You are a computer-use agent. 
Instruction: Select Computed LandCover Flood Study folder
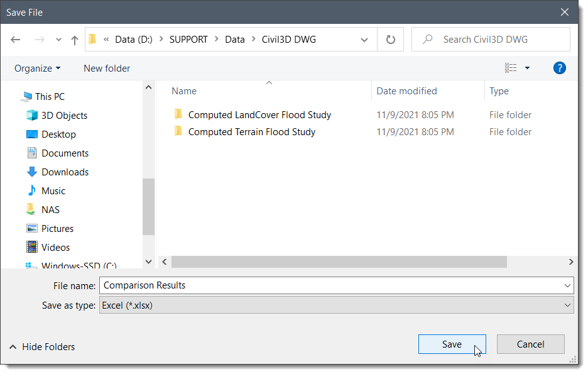tap(259, 115)
